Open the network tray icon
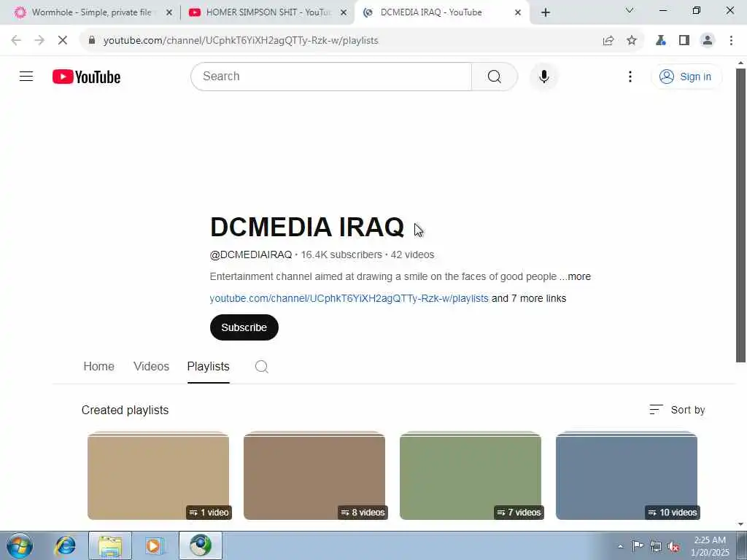The height and width of the screenshot is (560, 747). click(x=656, y=546)
